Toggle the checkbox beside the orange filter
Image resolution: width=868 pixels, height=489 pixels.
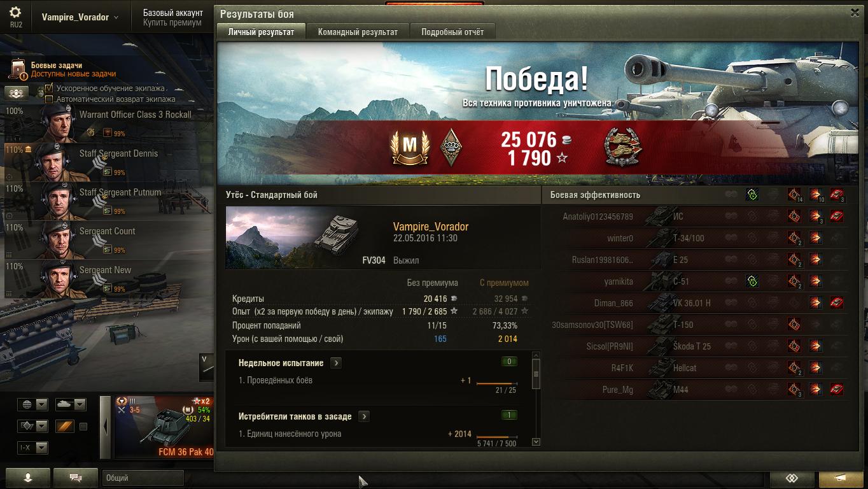coord(83,427)
